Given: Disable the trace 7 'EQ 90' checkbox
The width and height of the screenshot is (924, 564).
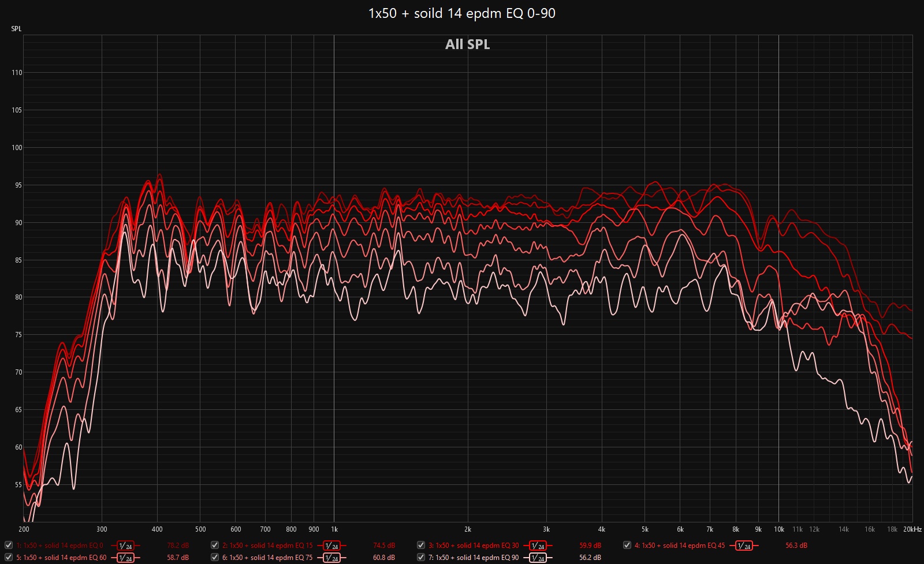Looking at the screenshot, I should pos(421,557).
